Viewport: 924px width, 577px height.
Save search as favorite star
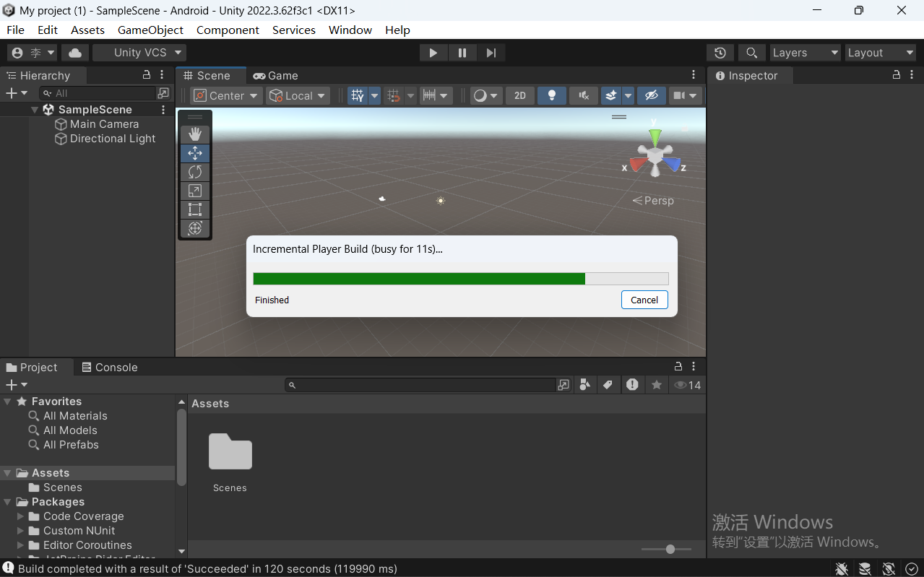click(656, 385)
